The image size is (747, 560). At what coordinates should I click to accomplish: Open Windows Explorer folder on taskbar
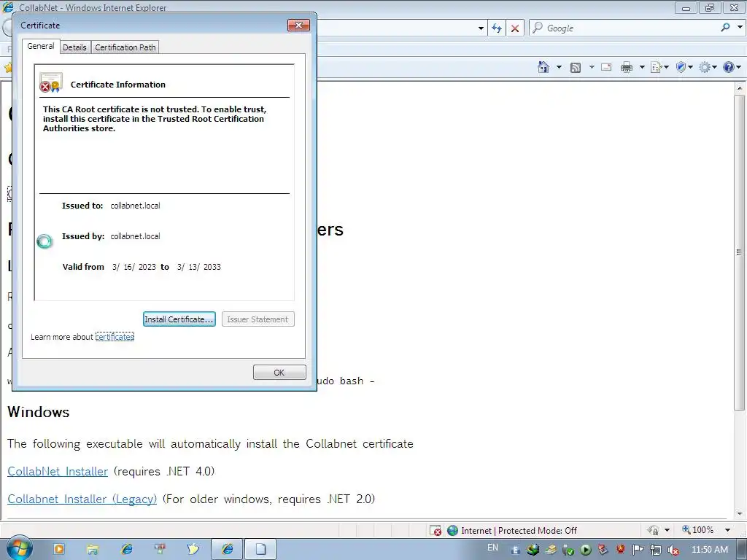tap(93, 550)
